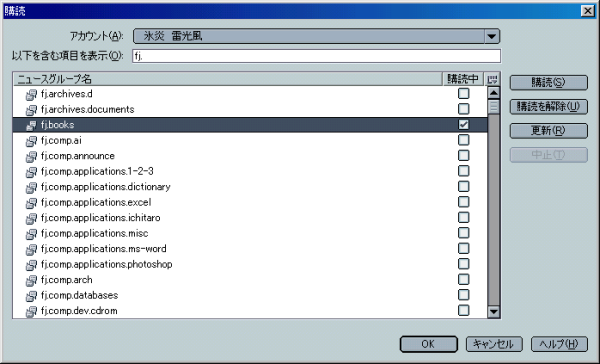The height and width of the screenshot is (364, 600).
Task: Click the icon beside fj.comp.applications.misc
Action: coord(31,234)
